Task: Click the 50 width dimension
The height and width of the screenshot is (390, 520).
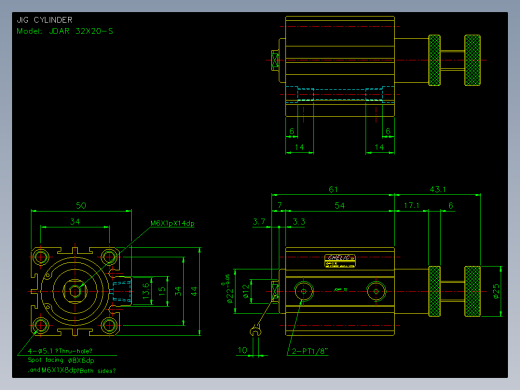Action: pyautogui.click(x=81, y=205)
